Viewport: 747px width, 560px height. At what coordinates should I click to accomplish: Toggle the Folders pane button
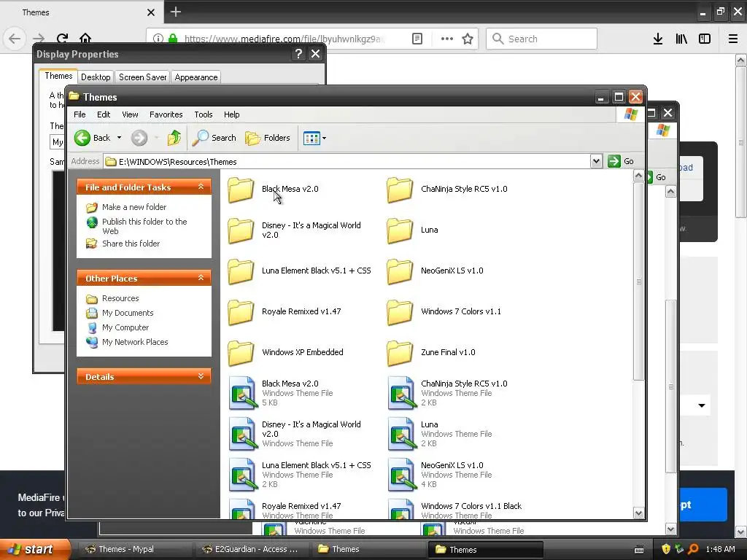point(268,138)
